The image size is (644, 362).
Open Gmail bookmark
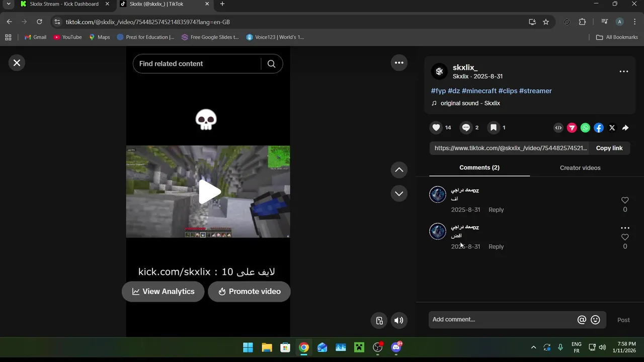pos(35,37)
